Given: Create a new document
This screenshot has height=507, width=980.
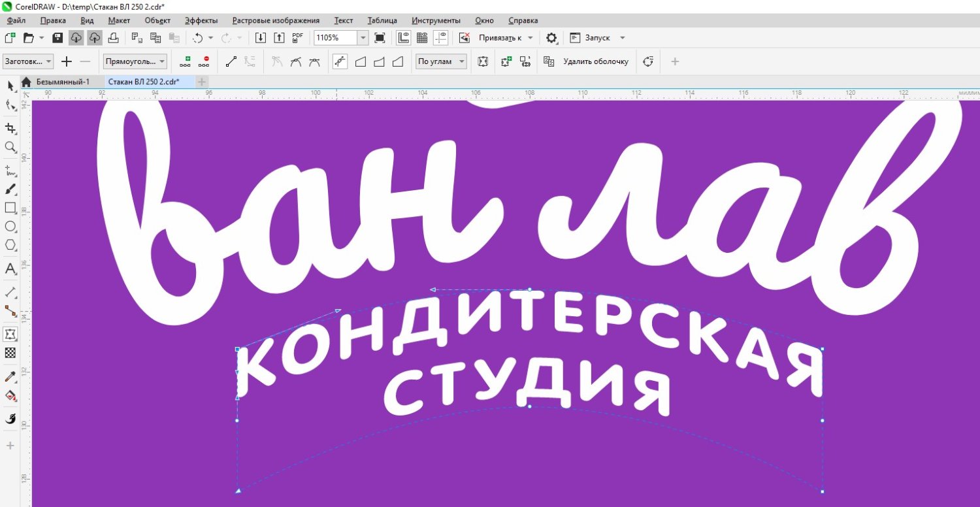Looking at the screenshot, I should coord(10,38).
